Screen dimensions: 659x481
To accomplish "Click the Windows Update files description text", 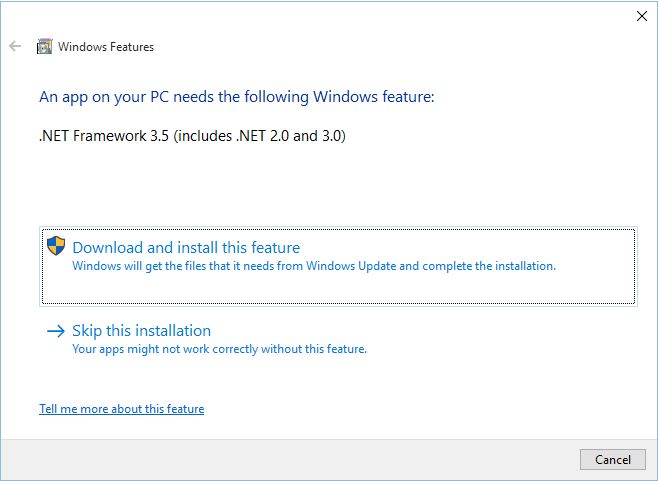I will (314, 266).
